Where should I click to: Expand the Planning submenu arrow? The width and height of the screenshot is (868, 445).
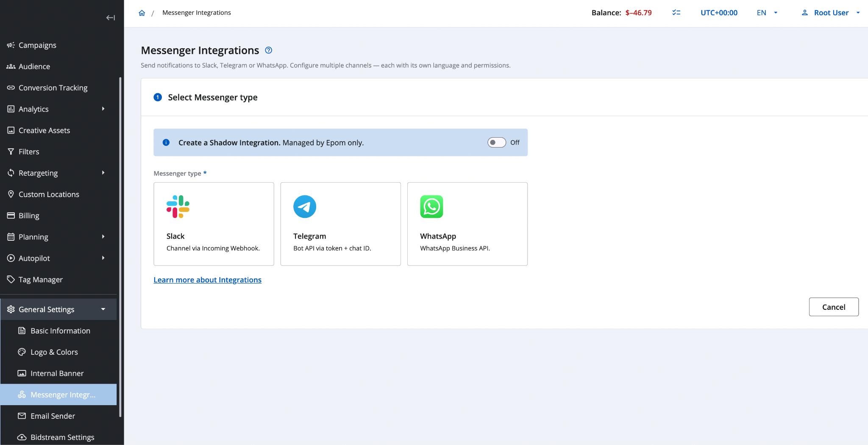tap(103, 236)
